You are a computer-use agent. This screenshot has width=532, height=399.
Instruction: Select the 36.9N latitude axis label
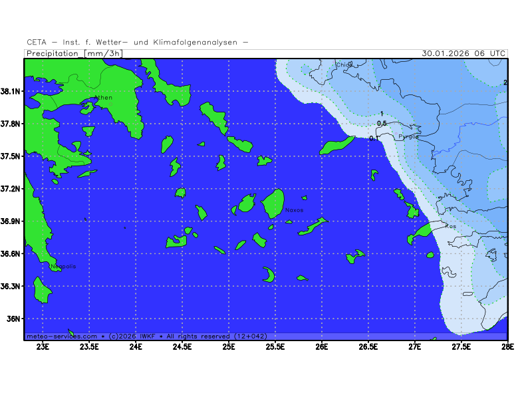12,221
